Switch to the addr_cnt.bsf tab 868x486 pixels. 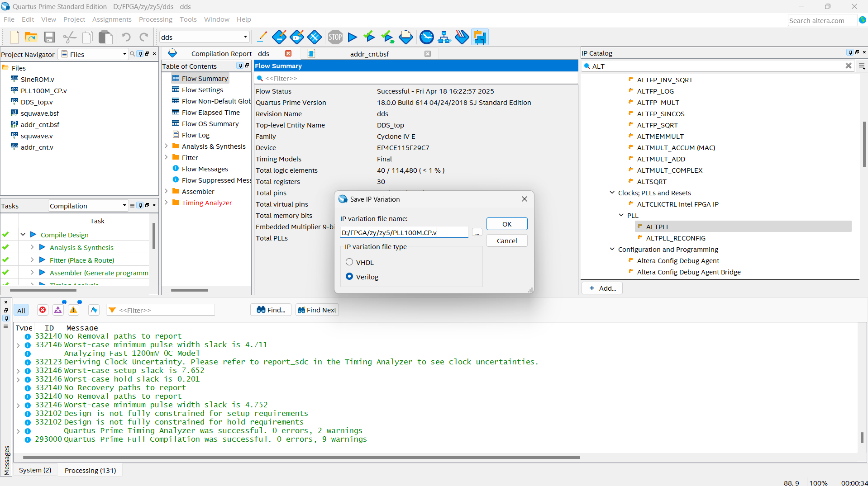pos(369,54)
